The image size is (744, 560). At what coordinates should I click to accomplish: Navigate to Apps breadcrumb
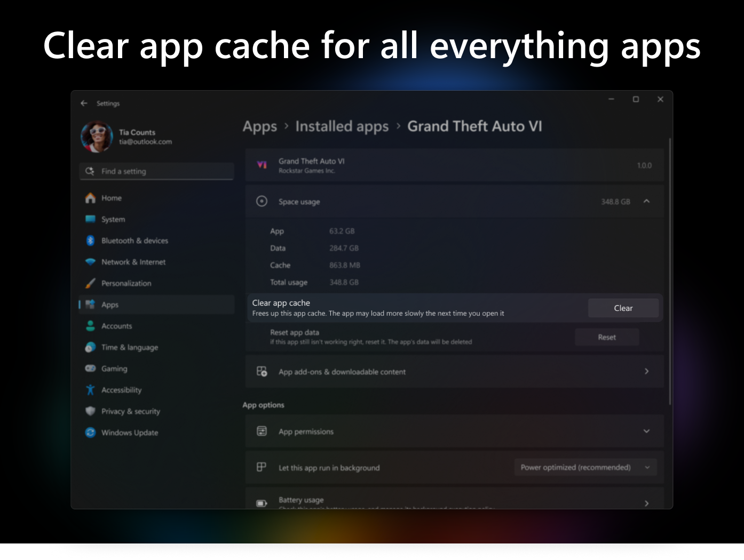(259, 126)
